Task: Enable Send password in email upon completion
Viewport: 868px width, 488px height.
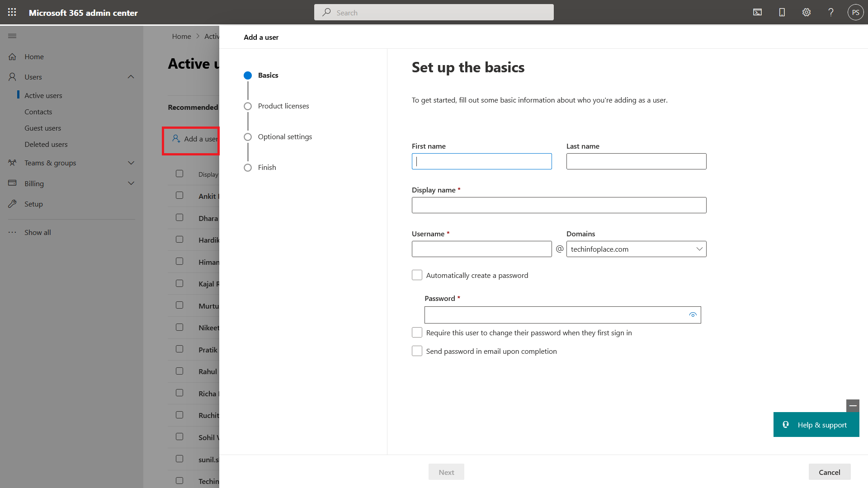Action: click(417, 351)
